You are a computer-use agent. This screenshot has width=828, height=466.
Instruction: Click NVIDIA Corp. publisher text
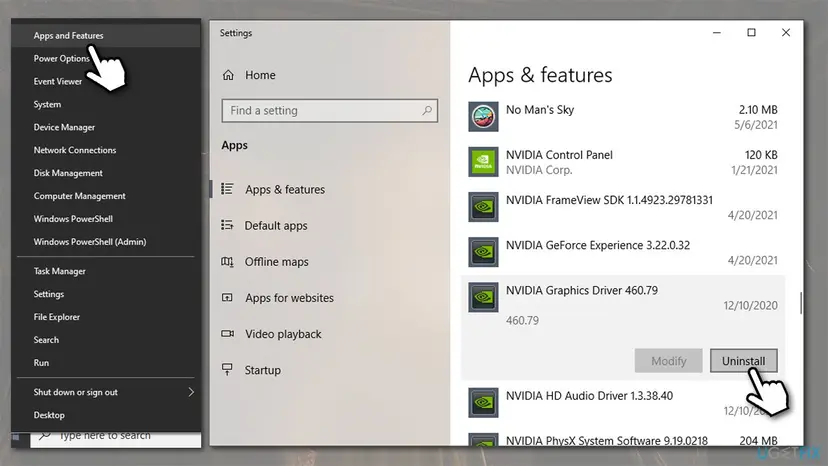(x=539, y=170)
